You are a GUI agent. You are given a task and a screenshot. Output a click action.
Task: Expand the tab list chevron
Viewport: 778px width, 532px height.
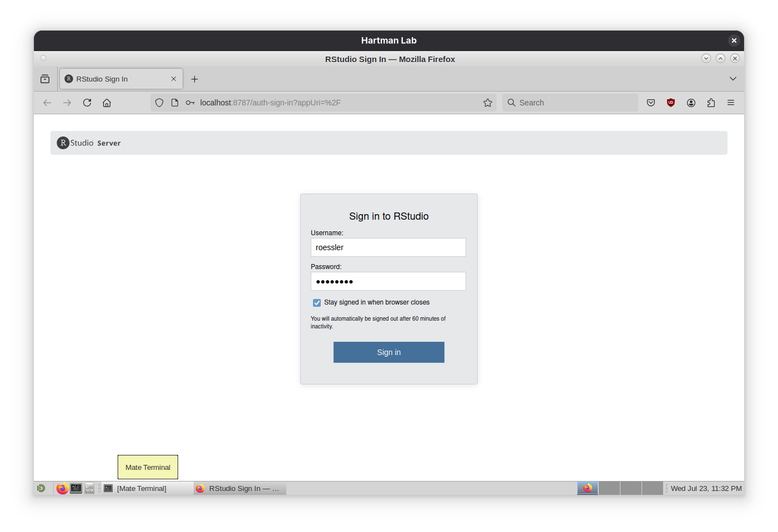click(733, 79)
